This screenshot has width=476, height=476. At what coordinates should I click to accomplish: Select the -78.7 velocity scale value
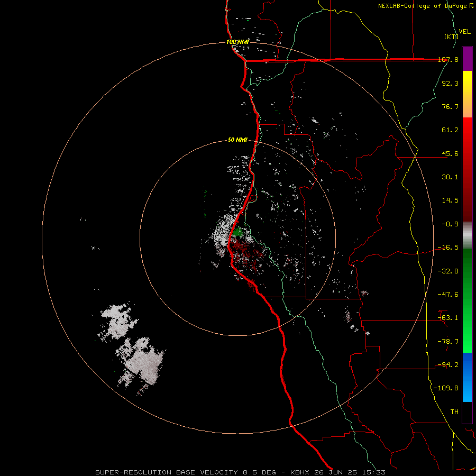448,342
